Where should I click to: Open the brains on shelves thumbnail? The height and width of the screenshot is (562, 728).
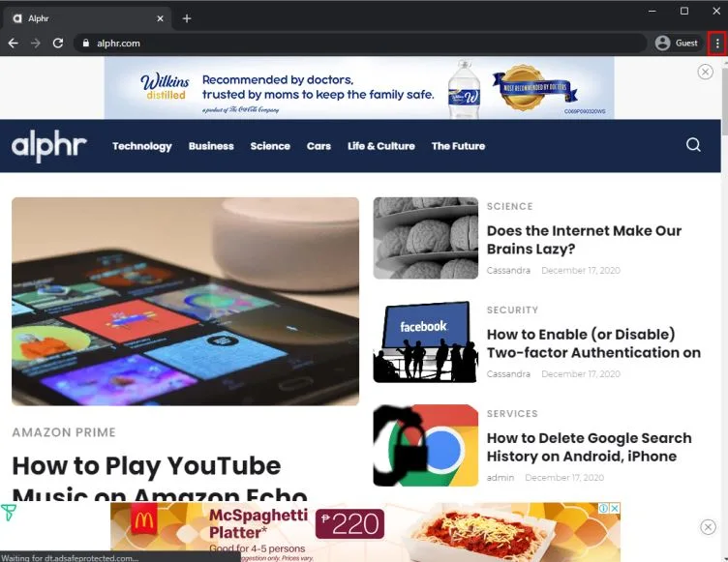(x=425, y=238)
